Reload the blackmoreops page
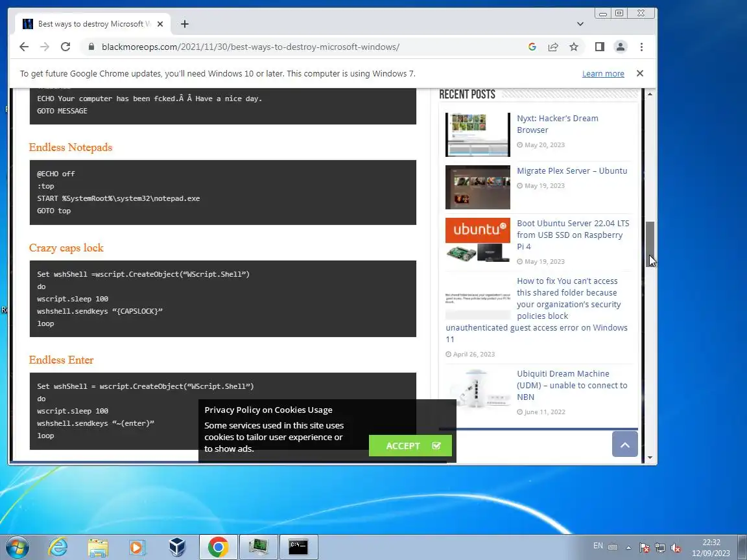Viewport: 747px width, 560px height. (65, 47)
